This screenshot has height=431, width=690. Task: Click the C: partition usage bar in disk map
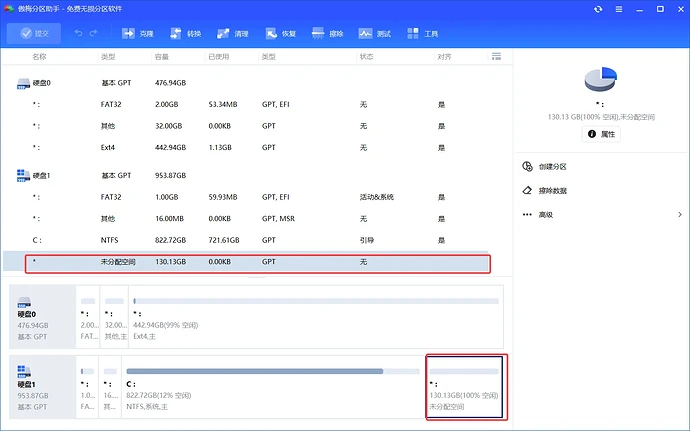(x=255, y=371)
